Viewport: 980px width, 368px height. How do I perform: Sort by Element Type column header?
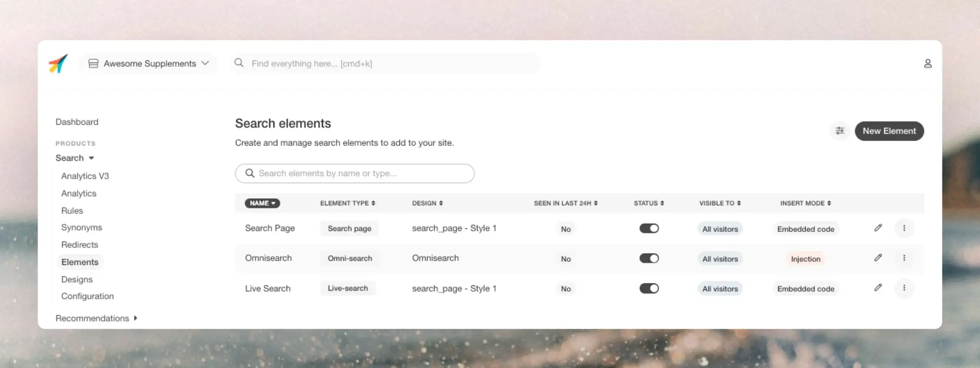click(x=347, y=203)
